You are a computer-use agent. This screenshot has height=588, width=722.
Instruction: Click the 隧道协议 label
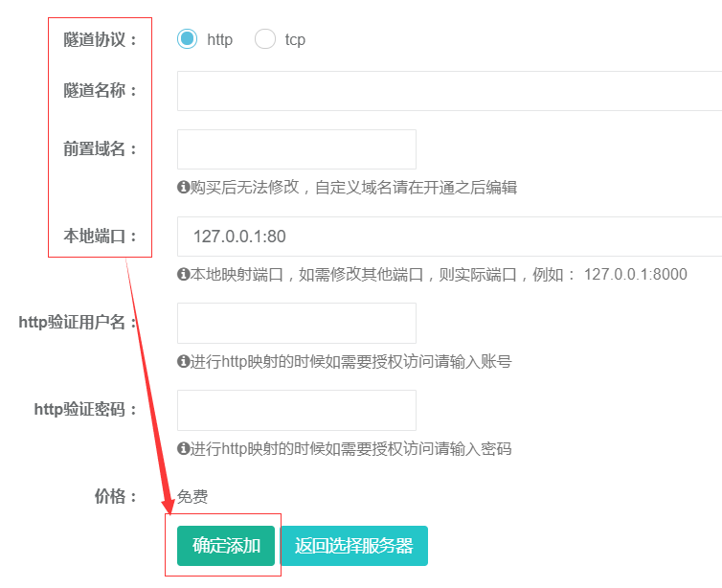tap(100, 39)
